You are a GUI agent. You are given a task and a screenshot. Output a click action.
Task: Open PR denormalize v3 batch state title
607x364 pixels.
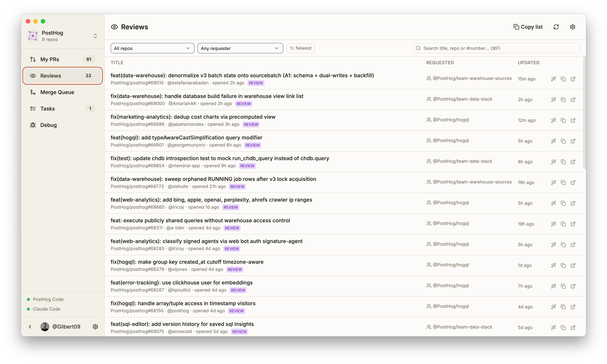(242, 76)
